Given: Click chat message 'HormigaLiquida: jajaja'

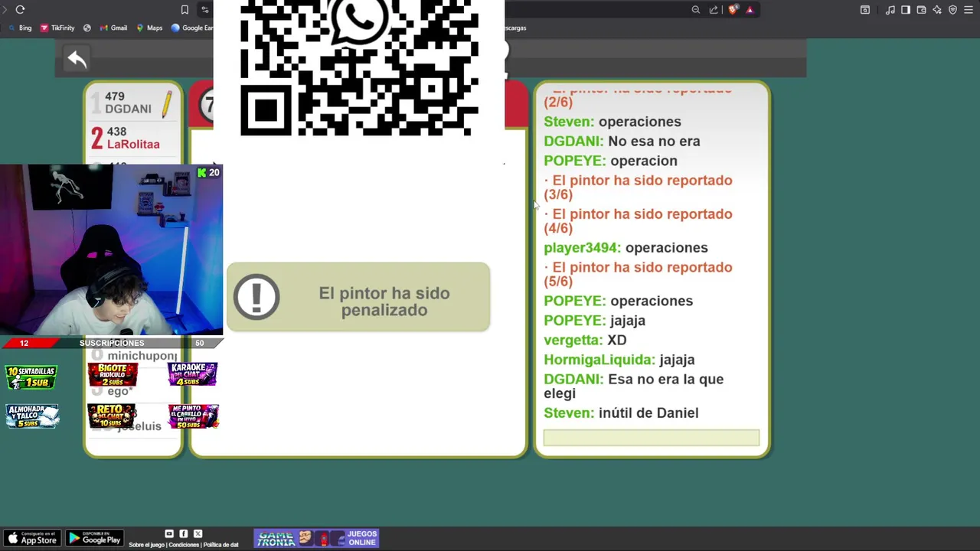Looking at the screenshot, I should 619,360.
